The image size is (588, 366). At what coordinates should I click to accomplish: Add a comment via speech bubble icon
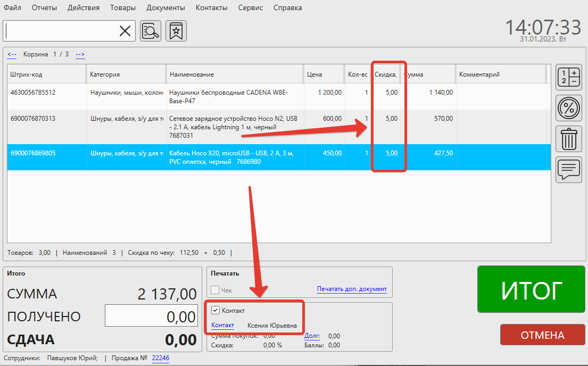click(568, 170)
